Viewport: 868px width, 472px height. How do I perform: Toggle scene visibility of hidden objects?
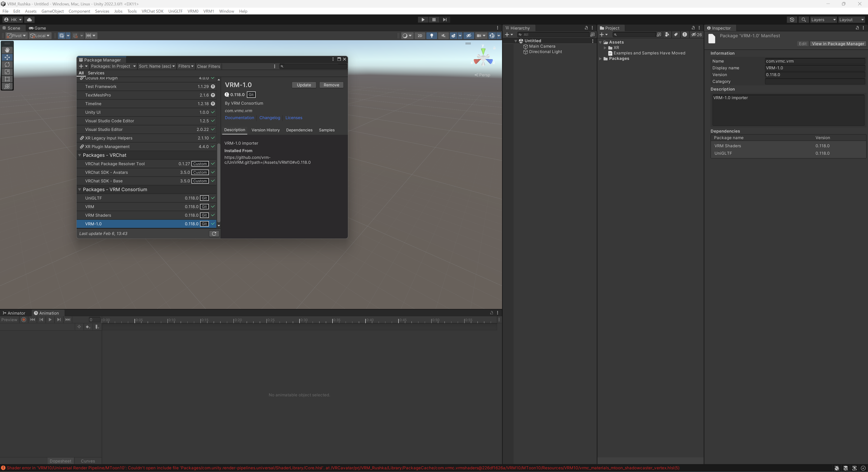click(x=469, y=36)
